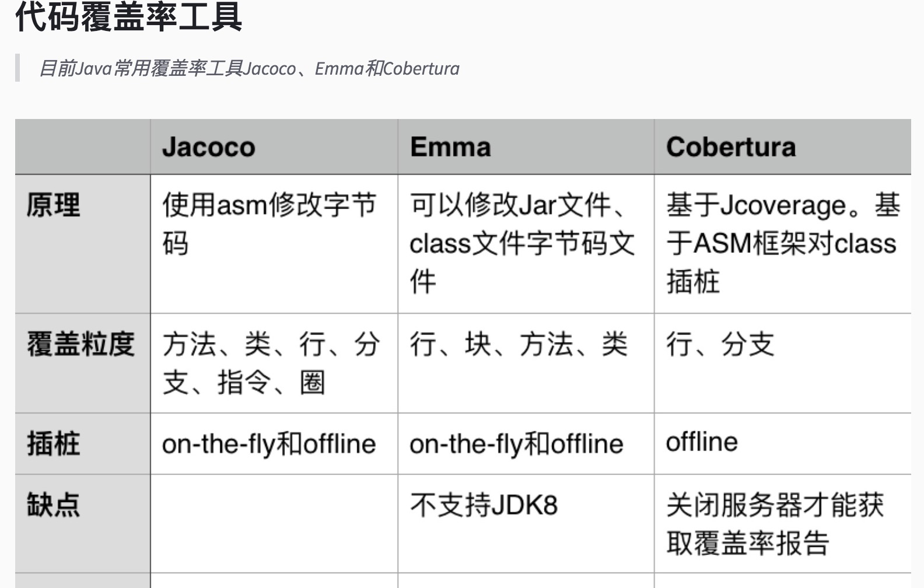Click Cobertura cell offline
924x588 pixels.
click(x=783, y=444)
